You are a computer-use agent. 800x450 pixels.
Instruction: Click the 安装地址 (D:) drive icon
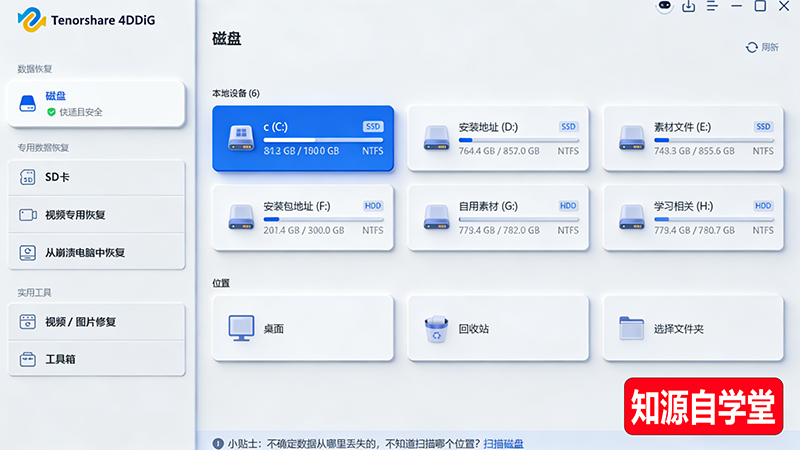[436, 138]
